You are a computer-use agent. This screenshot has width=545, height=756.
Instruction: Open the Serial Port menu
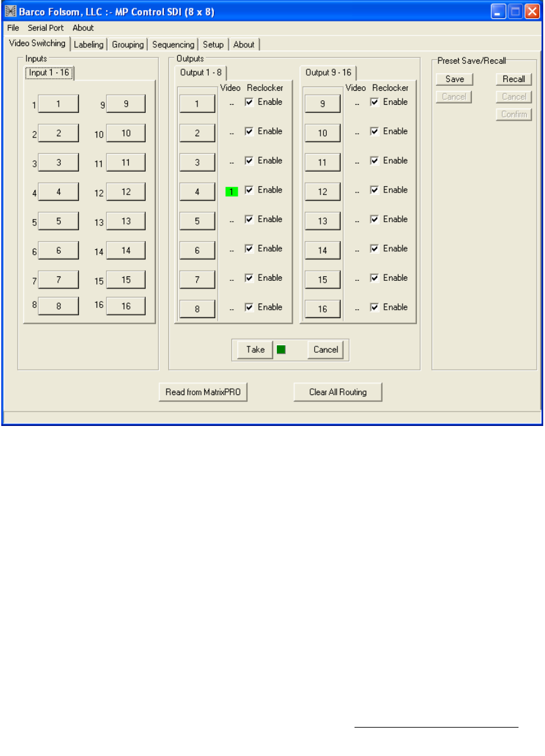click(46, 28)
